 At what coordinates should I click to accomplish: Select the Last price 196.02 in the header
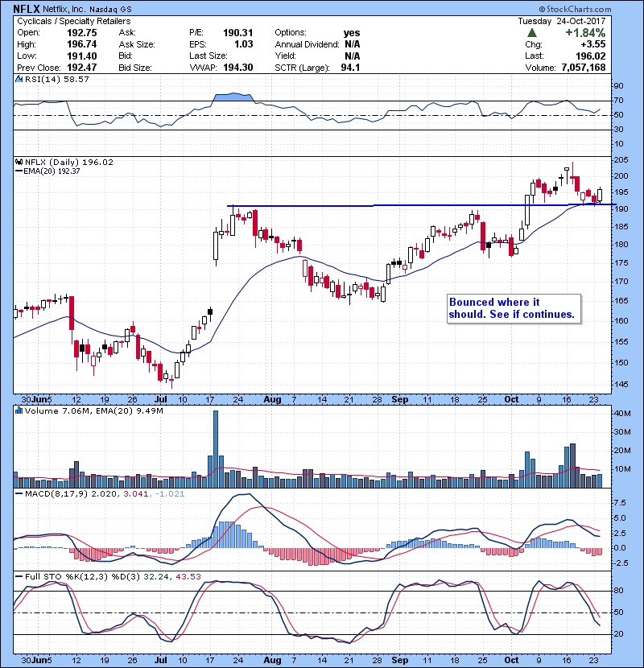590,56
